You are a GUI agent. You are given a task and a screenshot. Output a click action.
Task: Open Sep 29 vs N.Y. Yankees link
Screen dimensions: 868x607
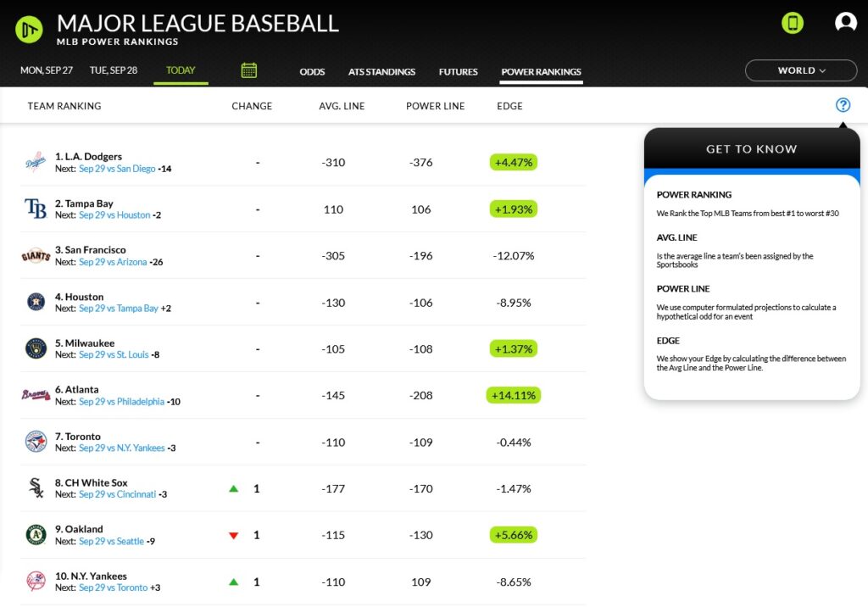122,448
